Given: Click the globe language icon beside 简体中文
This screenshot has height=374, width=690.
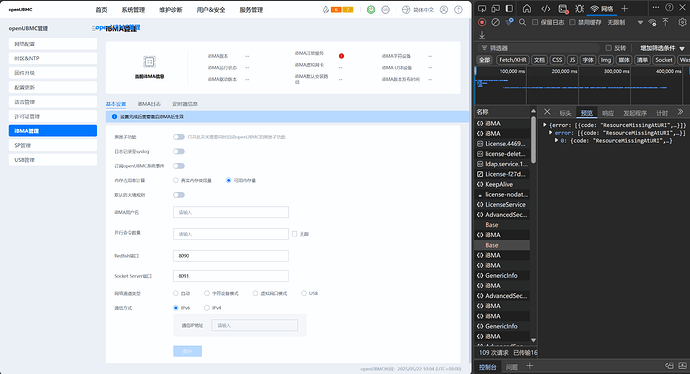Looking at the screenshot, I should [406, 10].
